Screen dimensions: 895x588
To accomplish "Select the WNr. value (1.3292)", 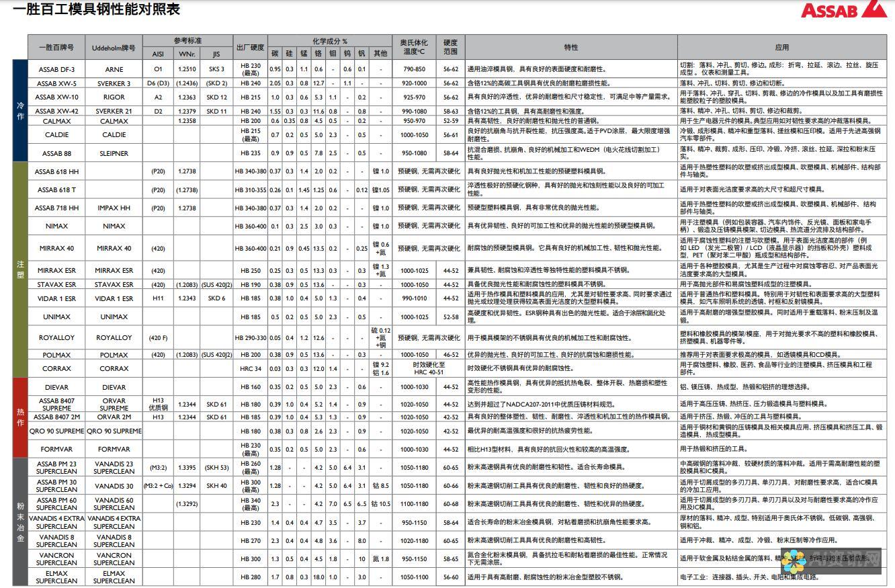I will click(x=187, y=503).
